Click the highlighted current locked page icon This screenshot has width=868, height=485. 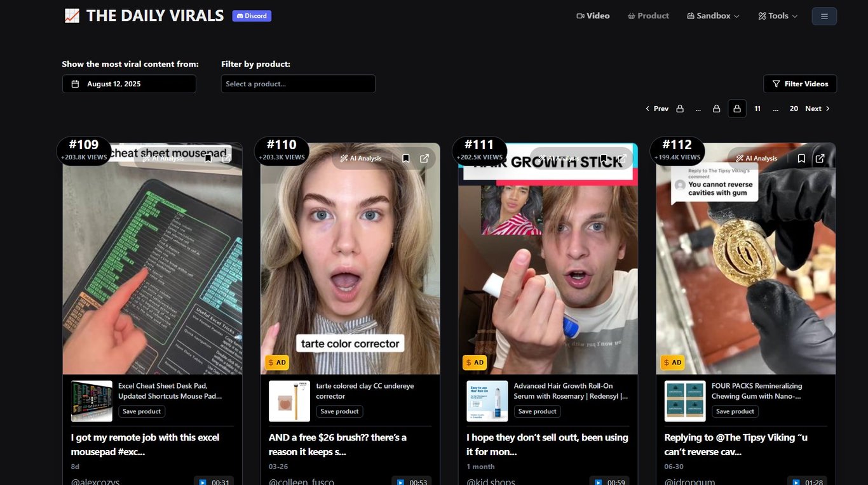[x=736, y=109]
